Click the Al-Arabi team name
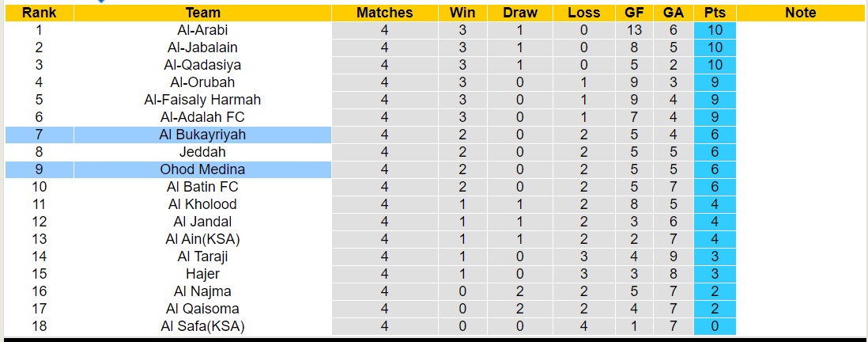This screenshot has height=342, width=868. coord(202,30)
